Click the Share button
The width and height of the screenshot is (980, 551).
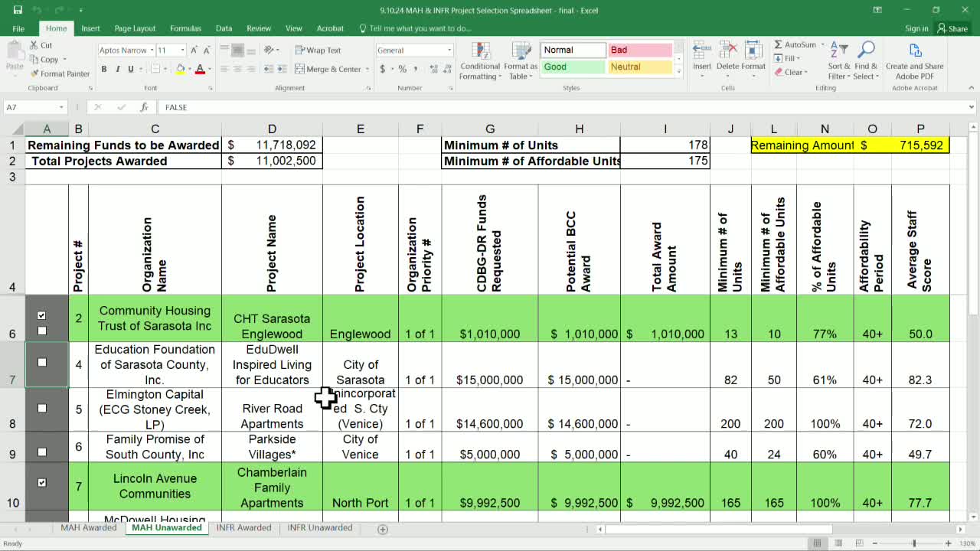[952, 28]
